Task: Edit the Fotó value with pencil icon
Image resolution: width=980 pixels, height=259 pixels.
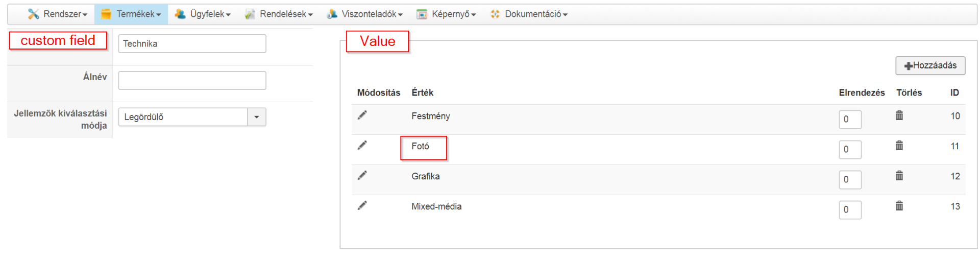Action: click(x=362, y=146)
